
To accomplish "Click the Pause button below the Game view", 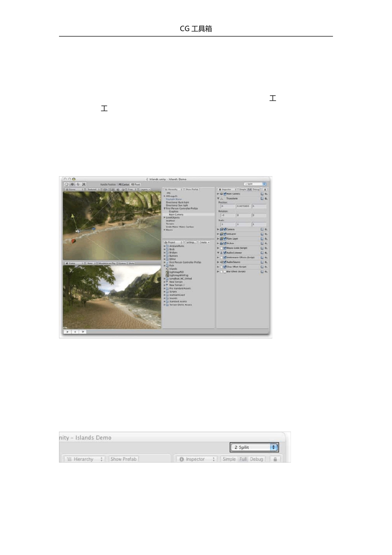I will pos(75,331).
